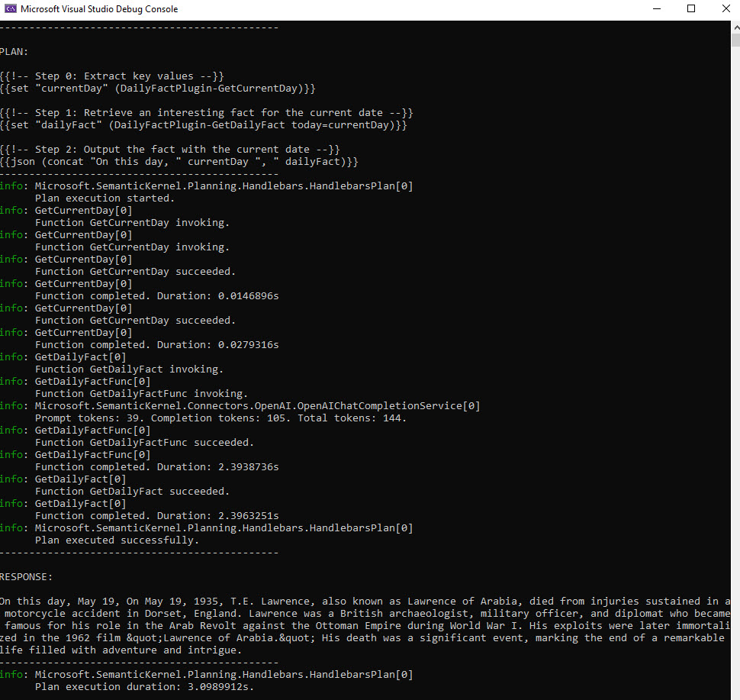Click the json concat "On this day" line
The image size is (740, 700).
[x=179, y=162]
